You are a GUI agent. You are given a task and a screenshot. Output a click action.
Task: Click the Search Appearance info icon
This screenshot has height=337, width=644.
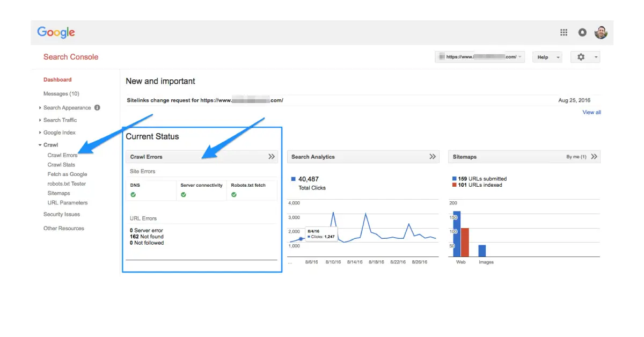[97, 107]
